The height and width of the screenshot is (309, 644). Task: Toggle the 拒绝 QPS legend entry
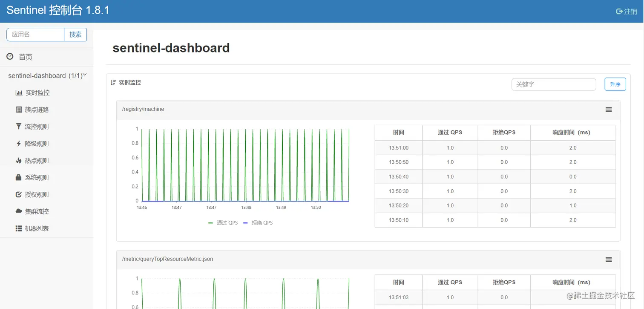tap(258, 222)
